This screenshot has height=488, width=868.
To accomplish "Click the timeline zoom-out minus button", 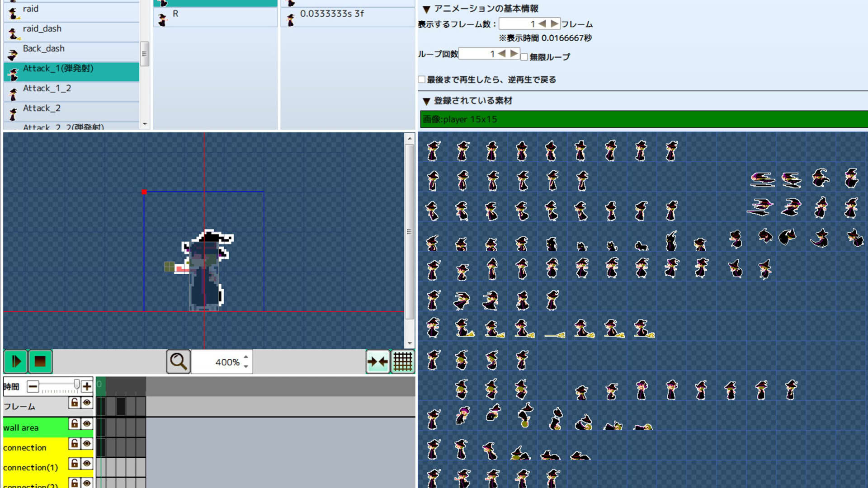I will (x=33, y=386).
